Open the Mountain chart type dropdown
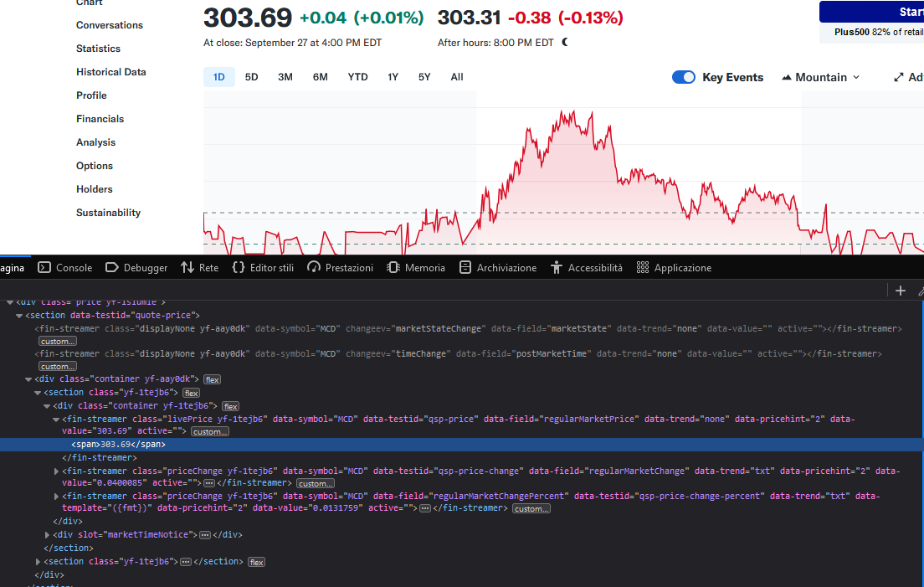 click(821, 77)
